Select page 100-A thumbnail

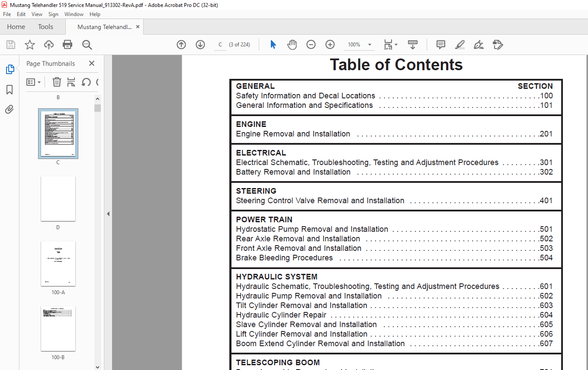[x=58, y=263]
